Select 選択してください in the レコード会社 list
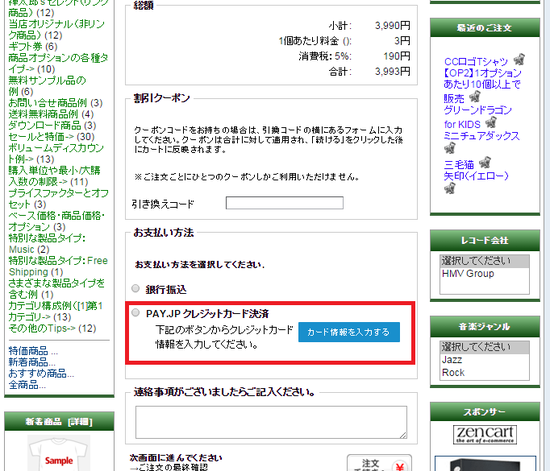550x471 pixels. (484, 261)
